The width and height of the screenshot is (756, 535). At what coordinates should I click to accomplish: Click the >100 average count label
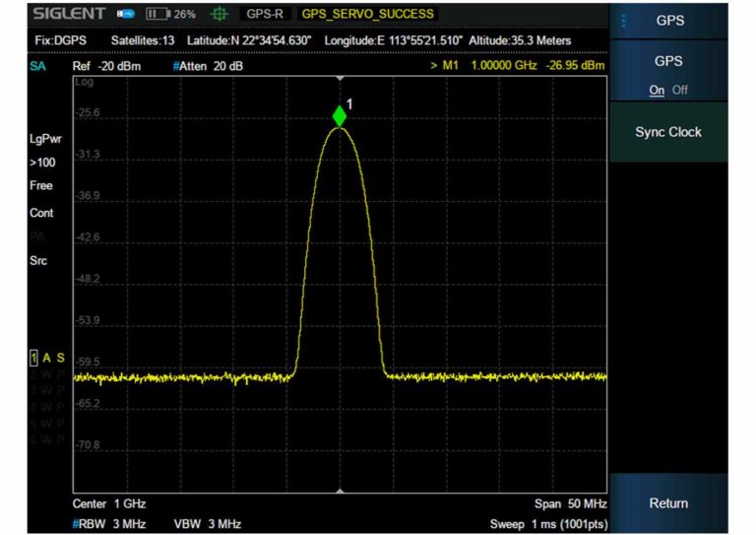[x=42, y=163]
